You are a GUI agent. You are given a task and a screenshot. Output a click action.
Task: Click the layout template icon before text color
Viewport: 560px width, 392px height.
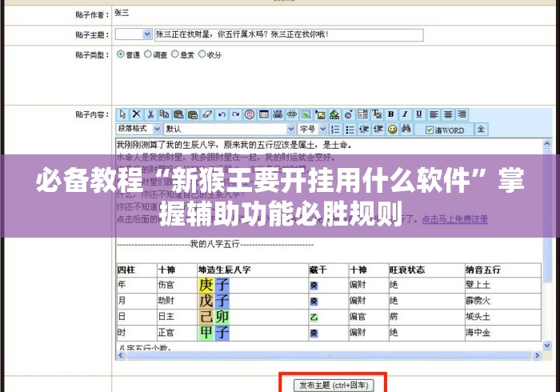click(x=362, y=114)
